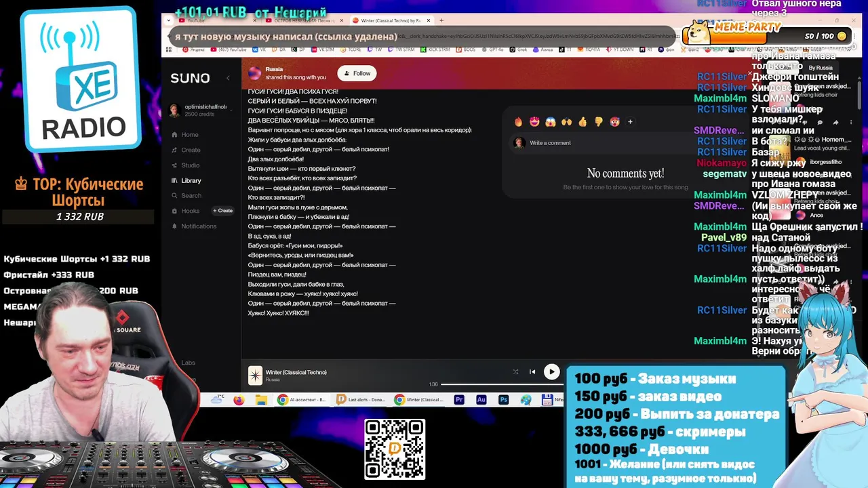
Task: Open the Winter (Classical Techno) title in the player
Action: (296, 372)
